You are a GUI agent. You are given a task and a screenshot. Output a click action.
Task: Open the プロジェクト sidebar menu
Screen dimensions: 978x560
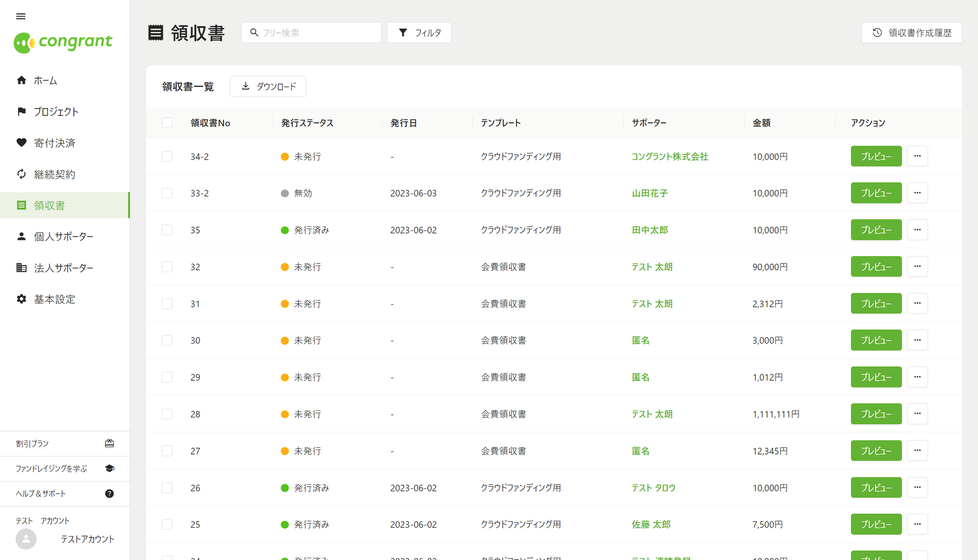(x=56, y=111)
